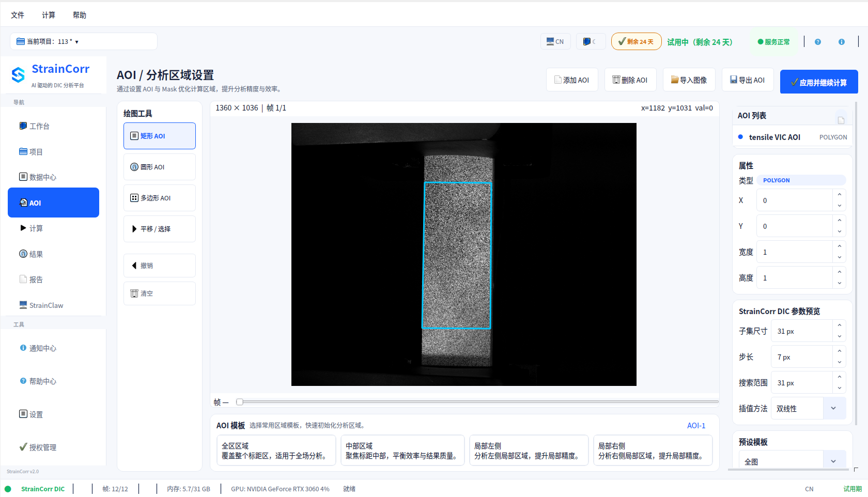868x497 pixels.
Task: Open 工作台 in the sidebar
Action: [53, 126]
